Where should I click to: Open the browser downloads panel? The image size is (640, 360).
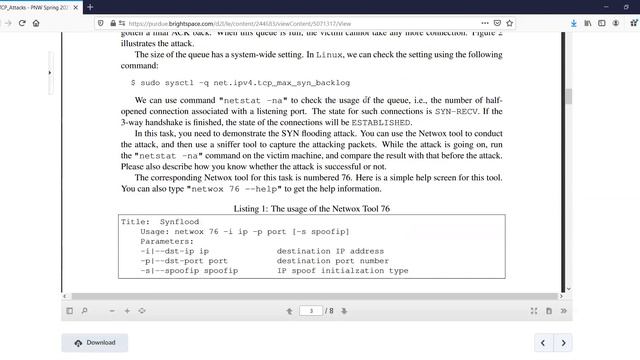pos(573,24)
